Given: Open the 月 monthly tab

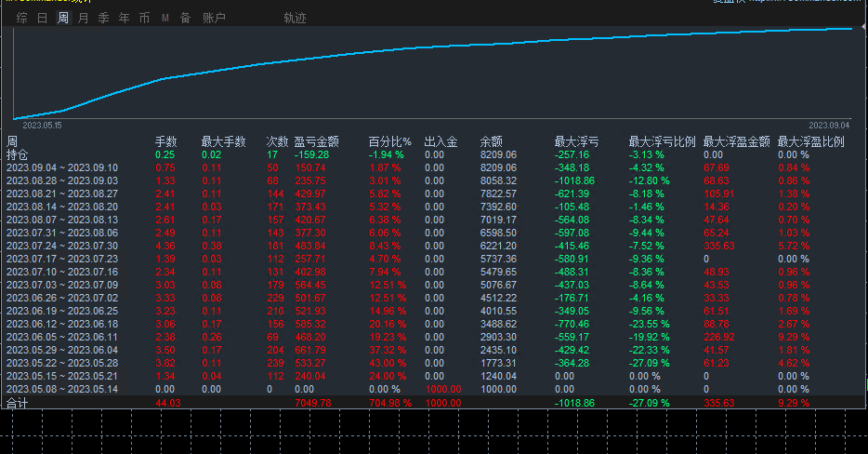Looking at the screenshot, I should [x=84, y=18].
